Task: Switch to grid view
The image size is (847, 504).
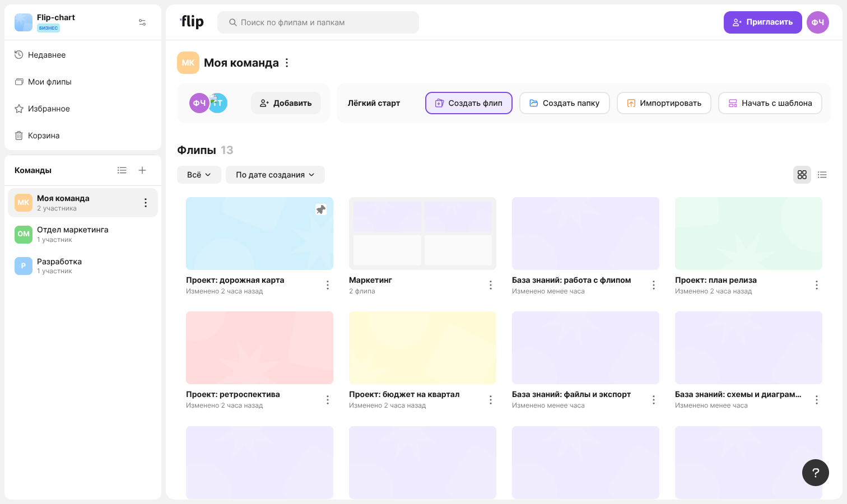Action: click(802, 175)
